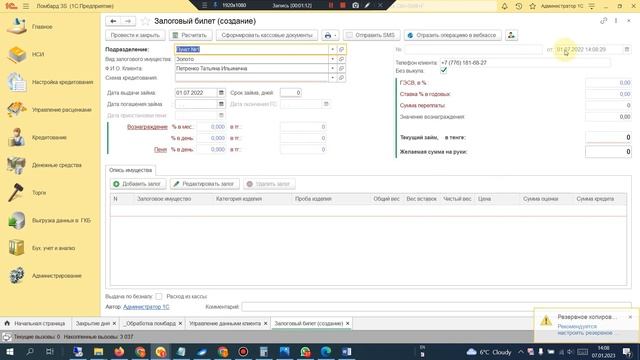Image resolution: width=640 pixels, height=360 pixels.
Task: Open backup setup recommendation link
Action: [x=585, y=330]
